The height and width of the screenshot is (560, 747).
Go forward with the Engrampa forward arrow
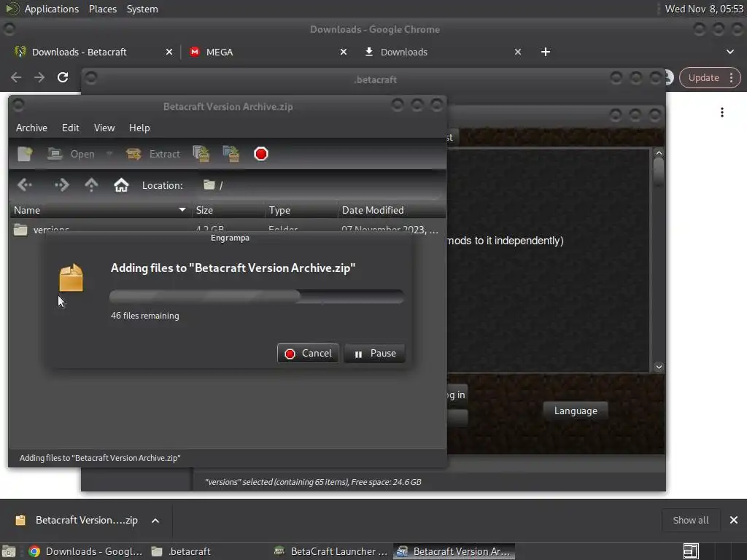coord(62,184)
